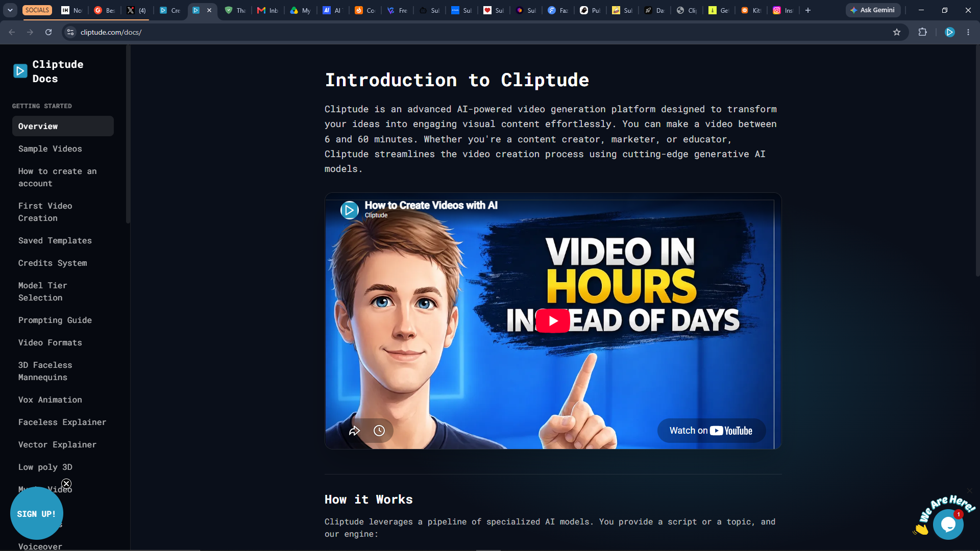
Task: Switch to the Gmail Inbox tab
Action: (268, 10)
